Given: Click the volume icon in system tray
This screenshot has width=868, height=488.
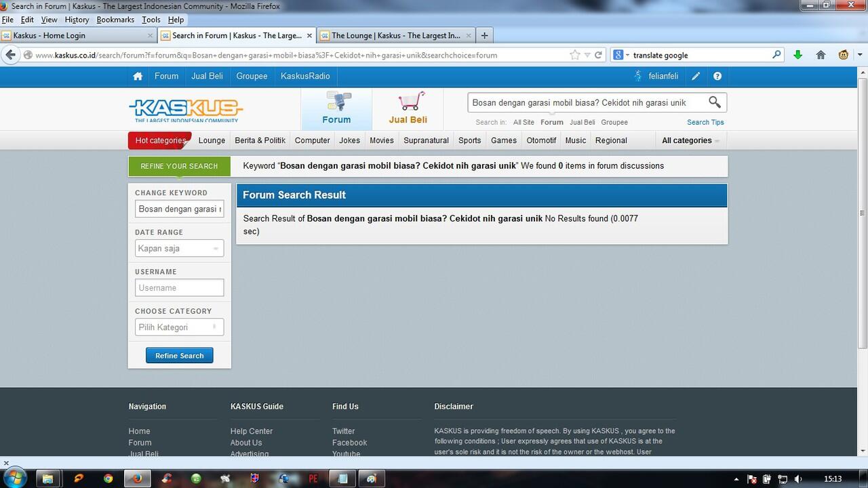Looking at the screenshot, I should (x=798, y=479).
